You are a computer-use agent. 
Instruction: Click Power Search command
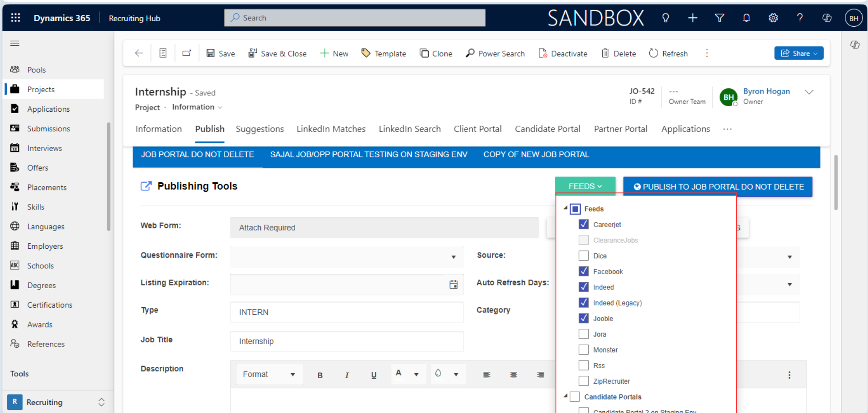click(x=495, y=53)
